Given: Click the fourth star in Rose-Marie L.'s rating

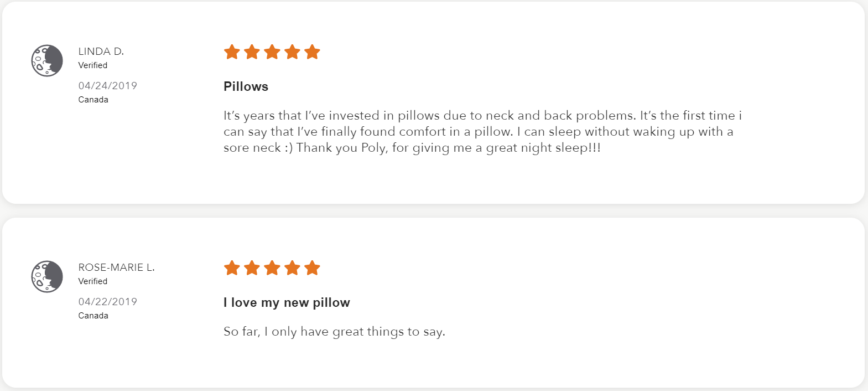Looking at the screenshot, I should pos(292,268).
